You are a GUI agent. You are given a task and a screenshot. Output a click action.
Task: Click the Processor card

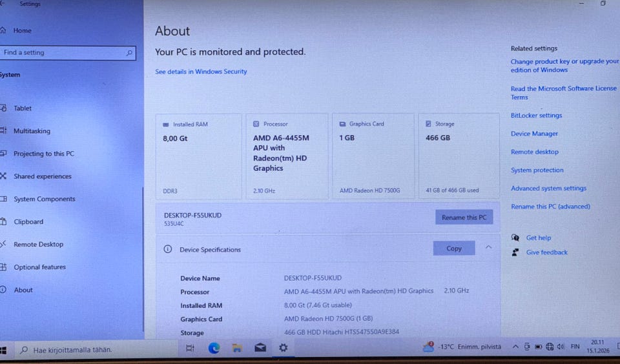coord(287,157)
